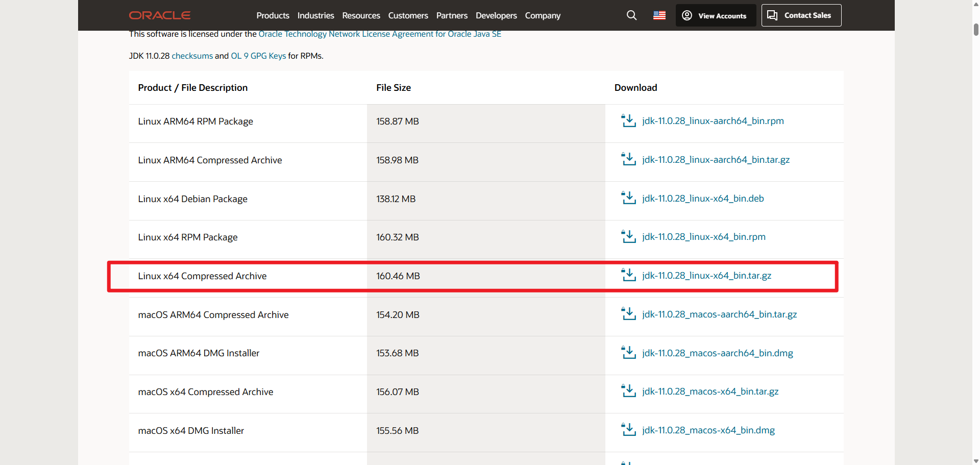Download jdk-11.0.28_linux-x64_bin.tar.gz
Image resolution: width=980 pixels, height=465 pixels.
(707, 276)
